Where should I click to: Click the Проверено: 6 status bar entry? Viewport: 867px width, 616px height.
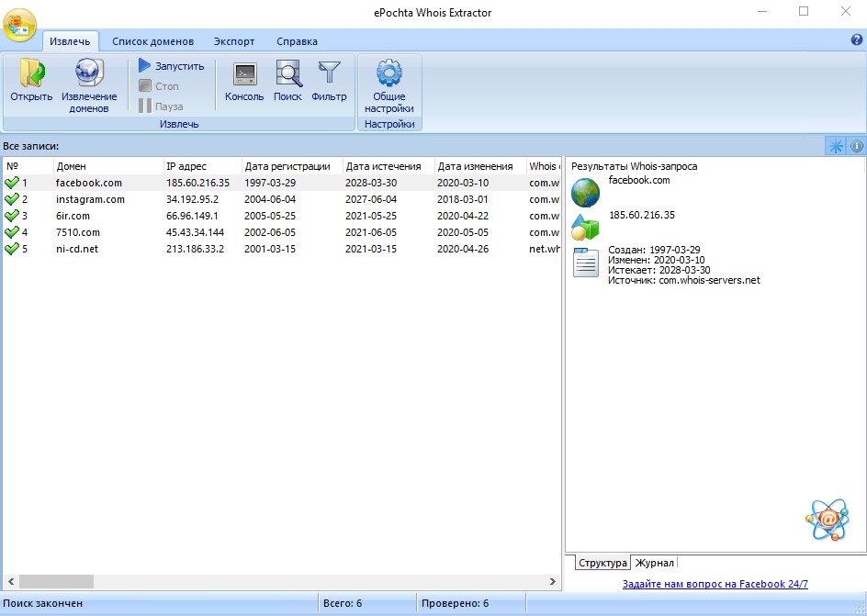[455, 603]
